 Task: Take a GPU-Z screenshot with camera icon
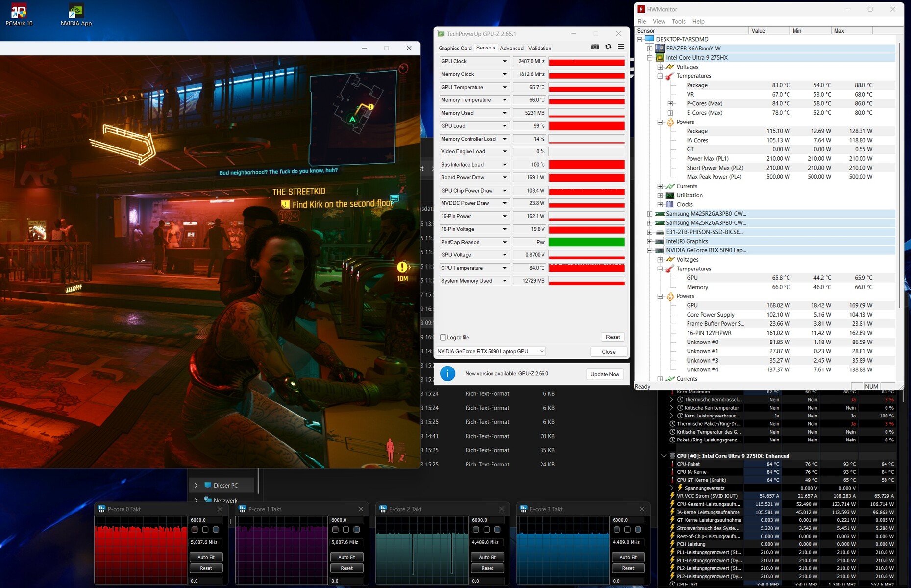tap(595, 47)
